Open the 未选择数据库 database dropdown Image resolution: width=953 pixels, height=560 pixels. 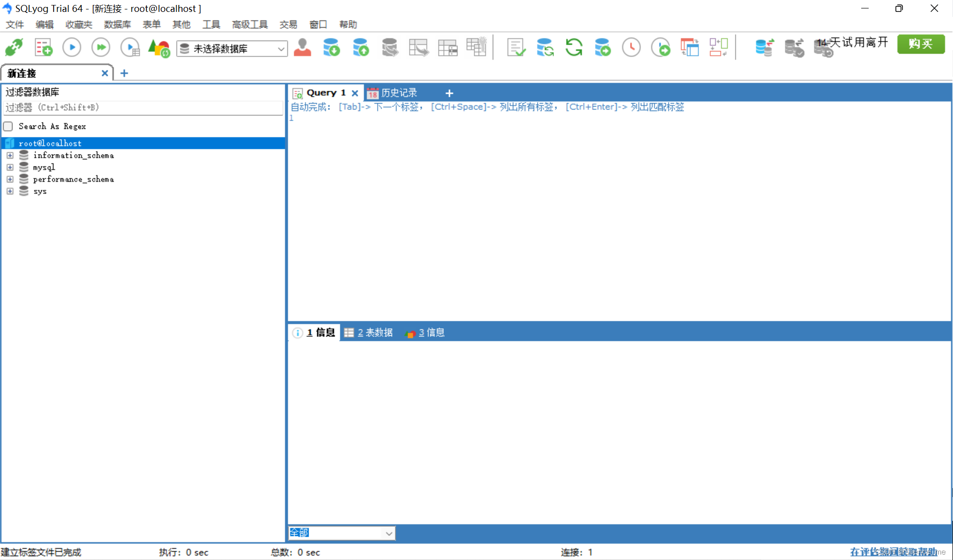281,49
